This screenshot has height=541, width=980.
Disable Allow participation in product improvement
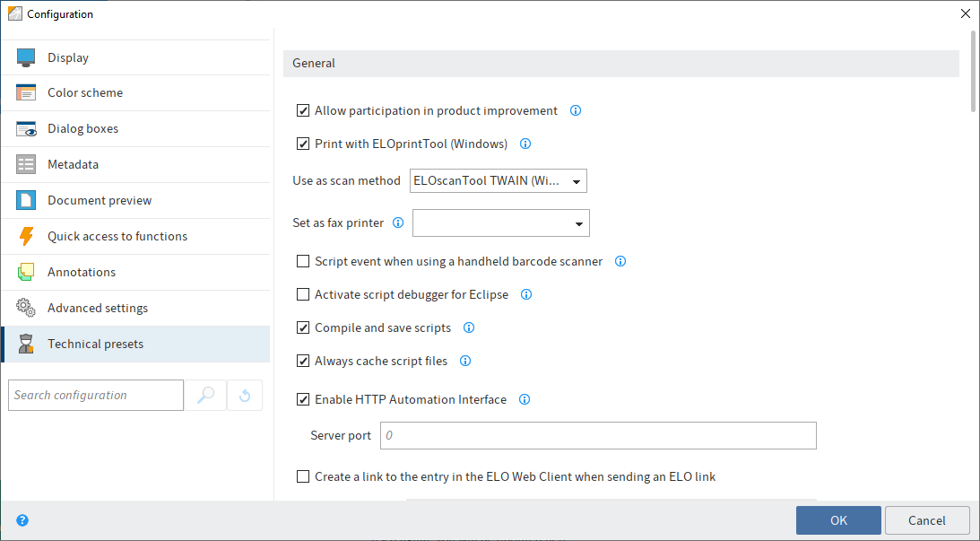303,111
